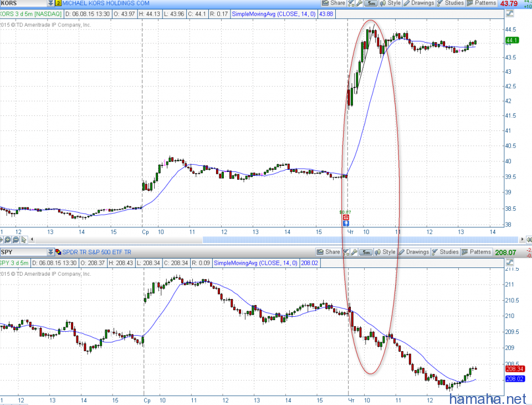Open the Style menu on KORS chart
The width and height of the screenshot is (532, 405).
pos(391,3)
